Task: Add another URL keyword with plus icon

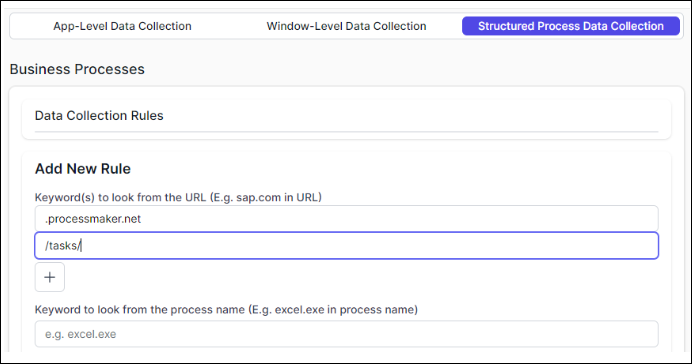Action: coord(50,277)
